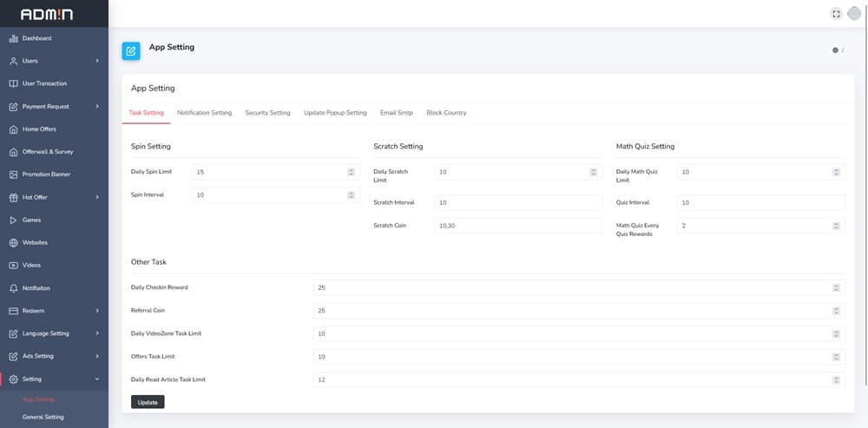Image resolution: width=868 pixels, height=428 pixels.
Task: Click the Scratch Coin input field
Action: (x=517, y=226)
